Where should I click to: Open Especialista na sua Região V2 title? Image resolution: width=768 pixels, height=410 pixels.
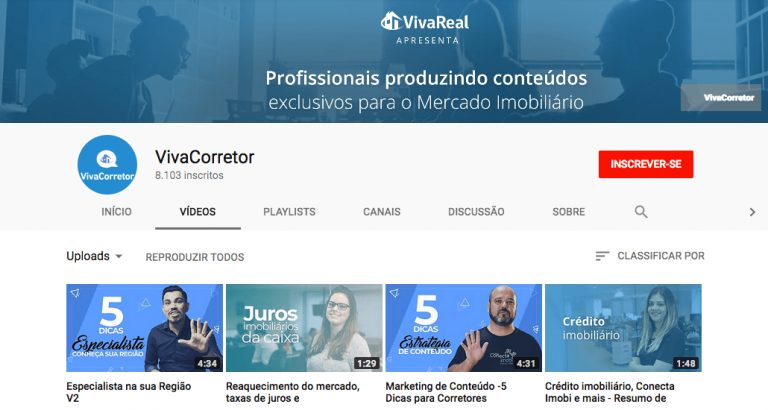129,392
